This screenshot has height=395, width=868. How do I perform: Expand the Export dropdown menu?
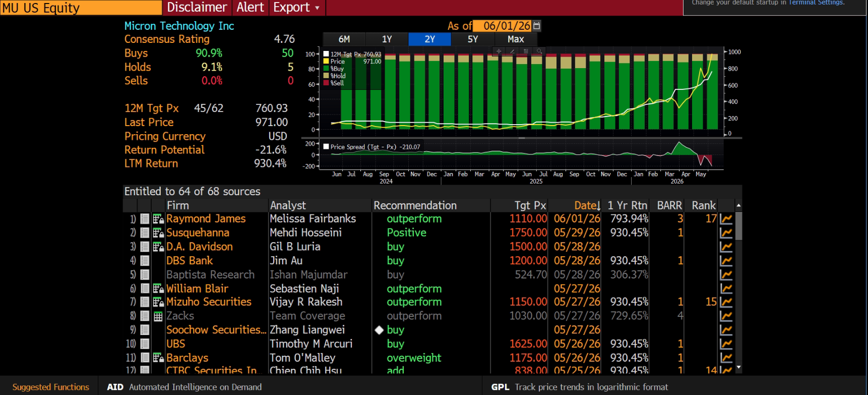[x=297, y=8]
